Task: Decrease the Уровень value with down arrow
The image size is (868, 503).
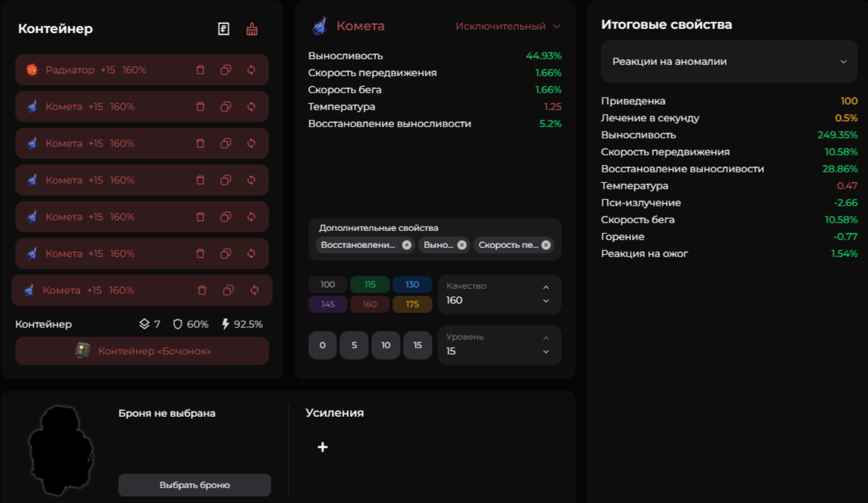Action: (546, 352)
